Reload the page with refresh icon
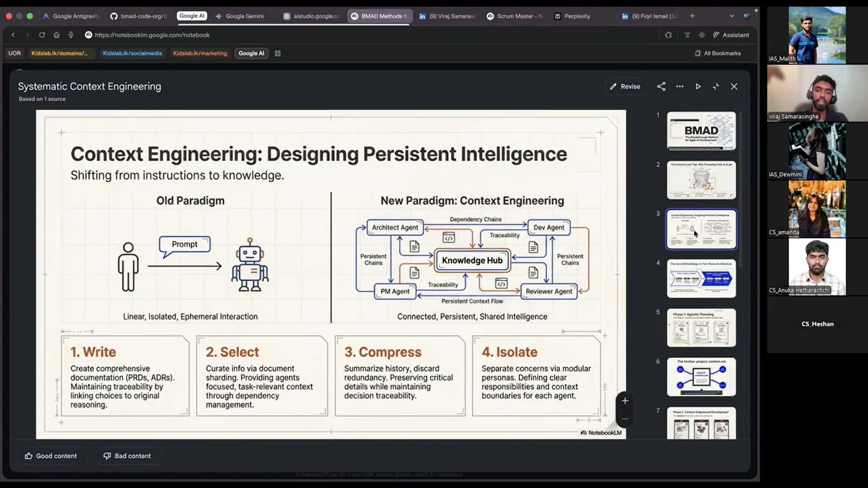 42,35
